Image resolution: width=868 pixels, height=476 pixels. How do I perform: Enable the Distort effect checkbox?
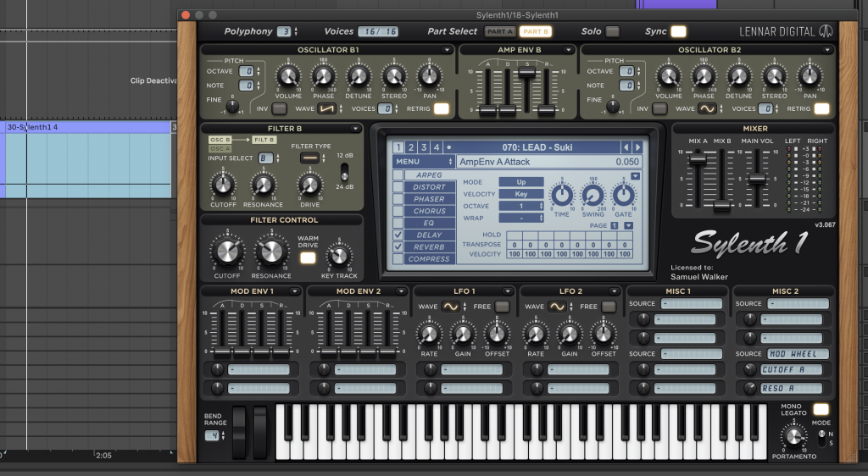398,187
